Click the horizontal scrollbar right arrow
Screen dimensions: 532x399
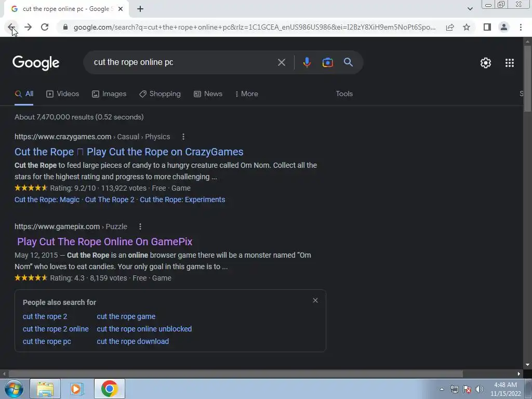coord(519,374)
